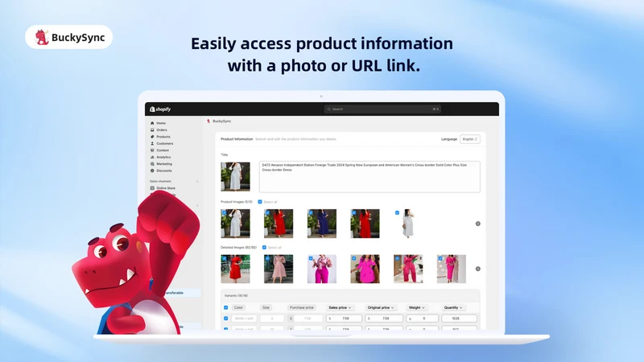Click the Purchase price column header

tap(301, 307)
